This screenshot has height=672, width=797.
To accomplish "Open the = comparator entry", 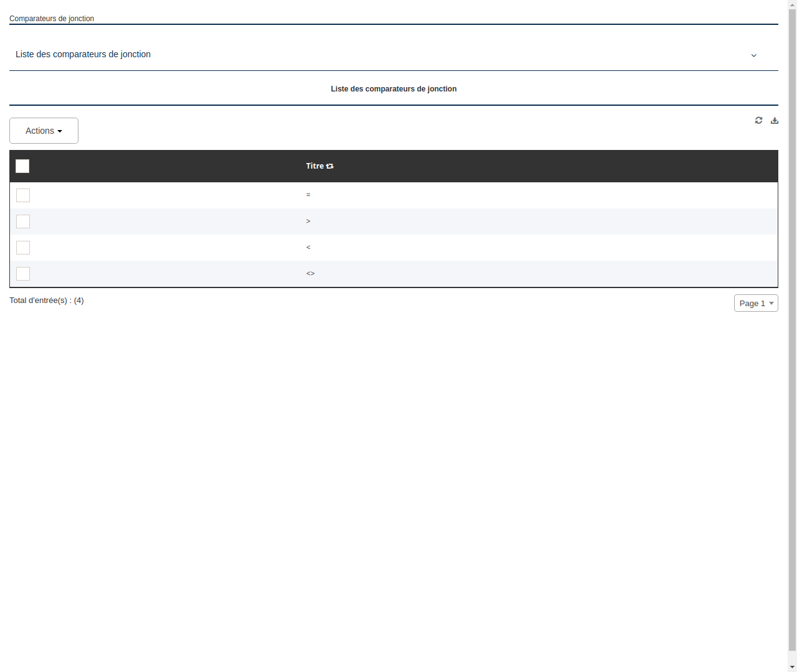I will 308,195.
